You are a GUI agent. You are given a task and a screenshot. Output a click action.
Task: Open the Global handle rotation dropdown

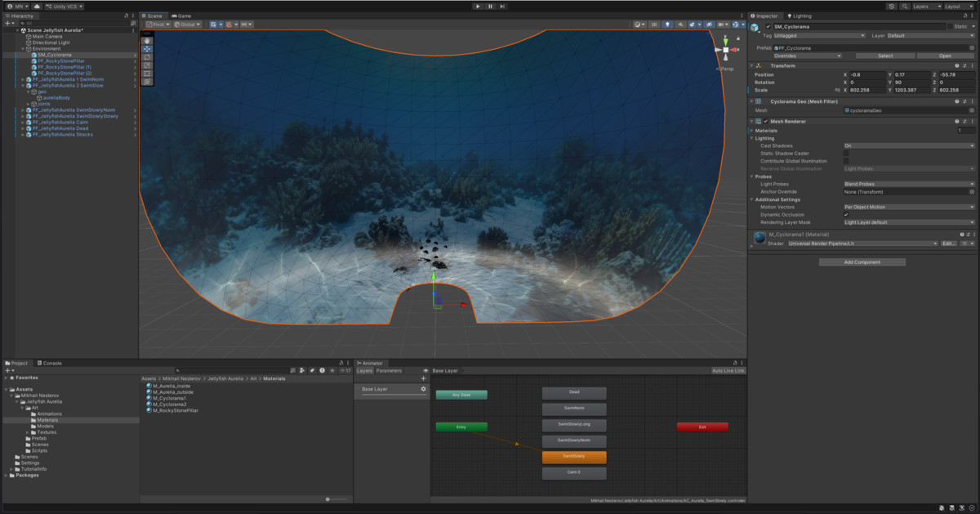coord(187,25)
